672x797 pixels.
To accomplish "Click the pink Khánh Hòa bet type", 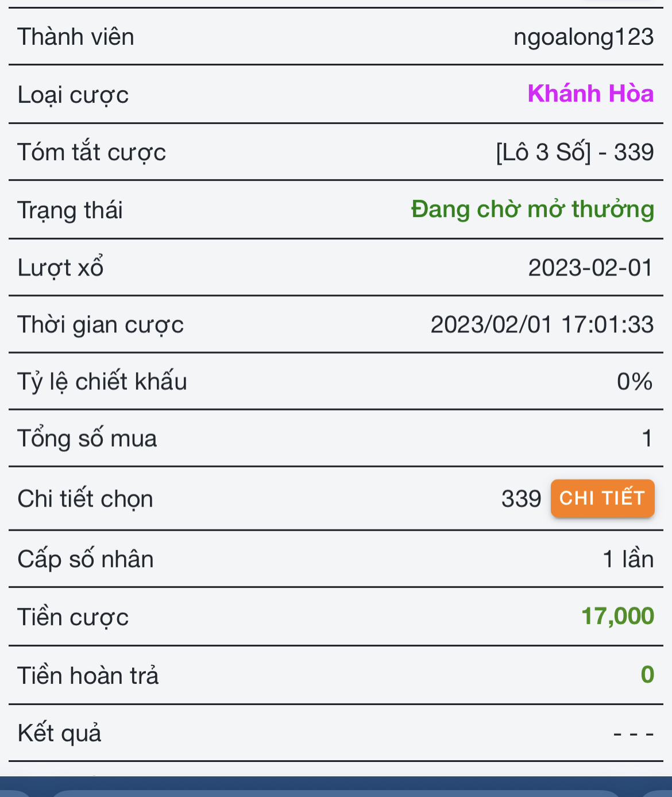I will coord(590,94).
